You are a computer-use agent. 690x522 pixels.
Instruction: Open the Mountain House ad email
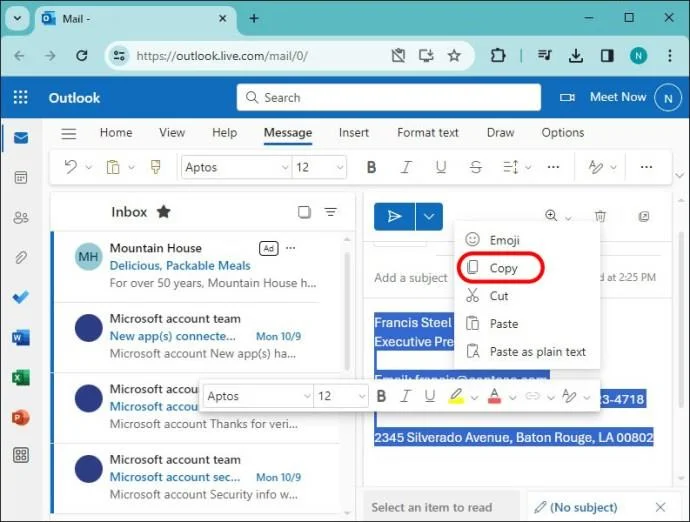(x=198, y=267)
